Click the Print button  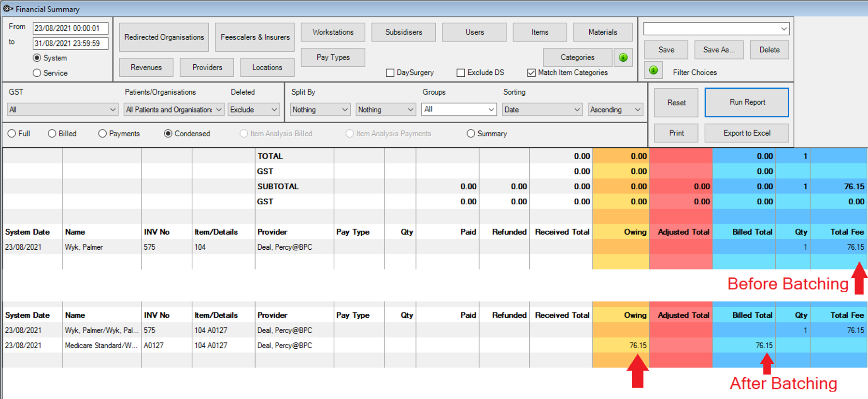[676, 133]
